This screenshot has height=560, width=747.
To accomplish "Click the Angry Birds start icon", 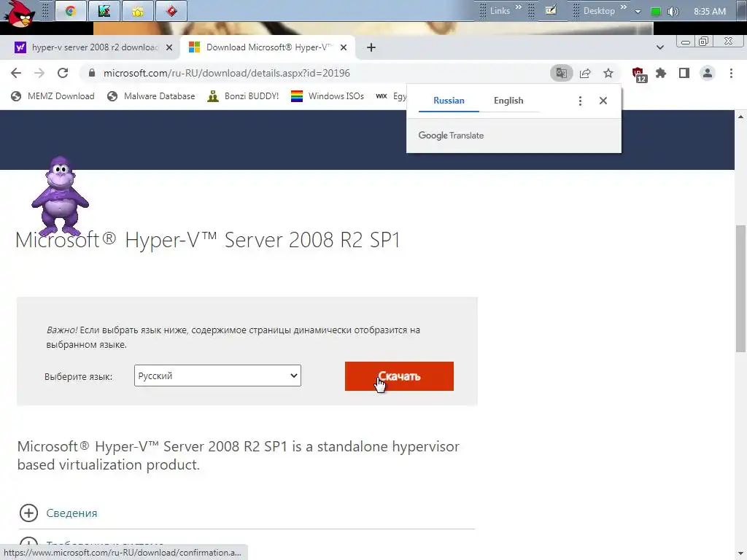I will 19,13.
